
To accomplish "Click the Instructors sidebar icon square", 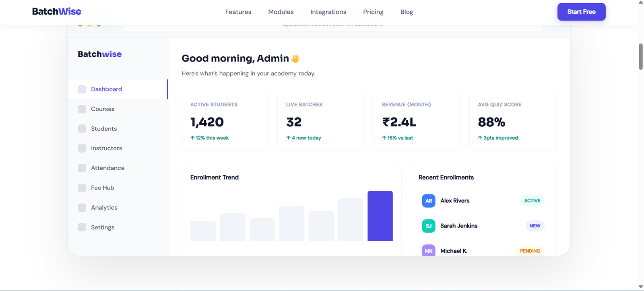I will pyautogui.click(x=82, y=149).
